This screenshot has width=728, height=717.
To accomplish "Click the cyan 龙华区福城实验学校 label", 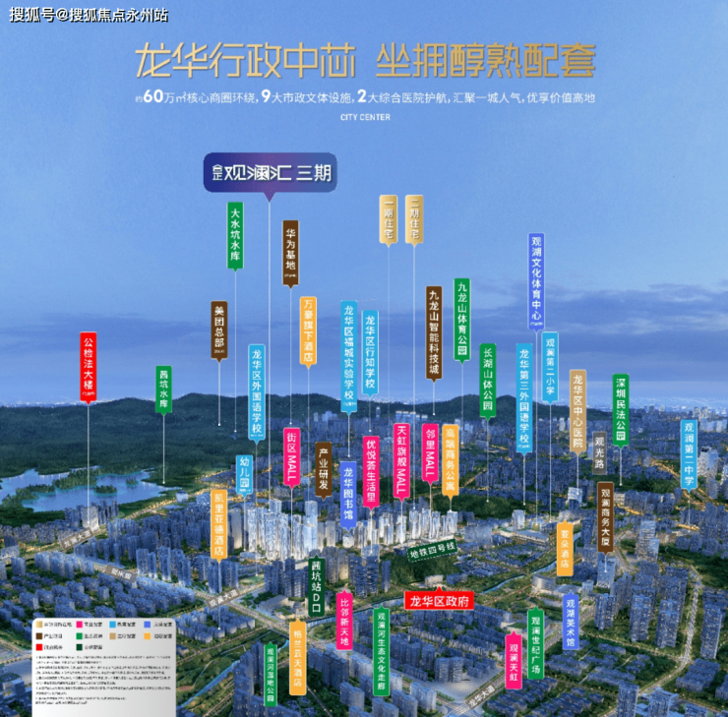I will (348, 356).
